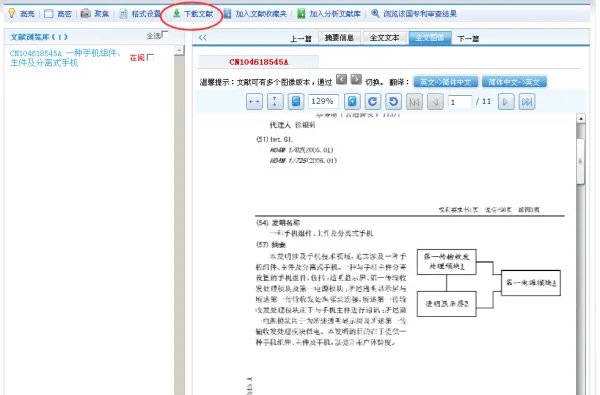Select the red CN104618545A document tab
600x395 pixels.
pos(259,62)
